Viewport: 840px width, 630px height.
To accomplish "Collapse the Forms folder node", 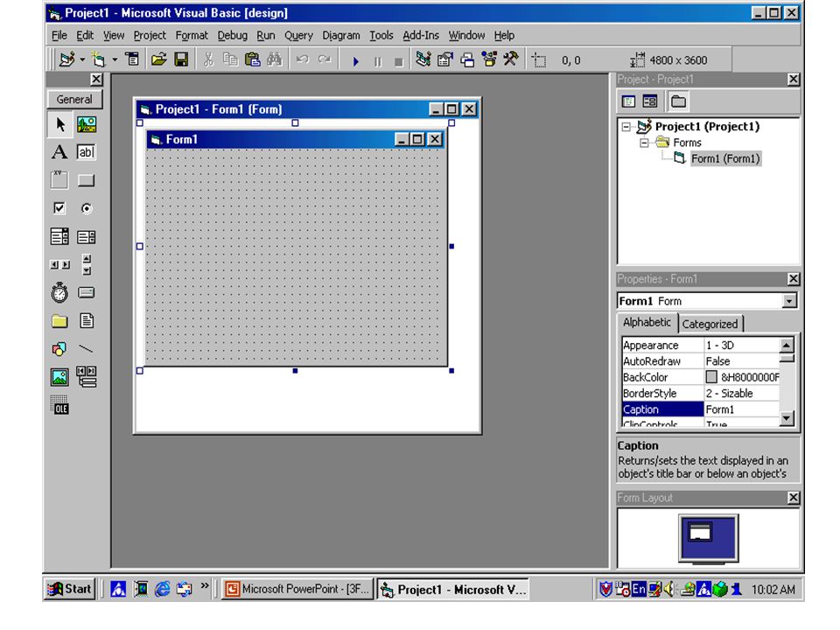I will tap(645, 143).
